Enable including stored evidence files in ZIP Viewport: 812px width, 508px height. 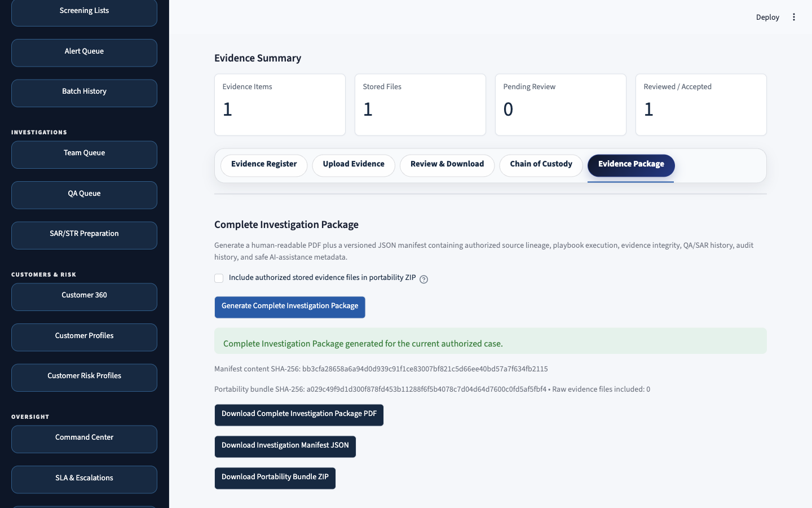click(219, 278)
